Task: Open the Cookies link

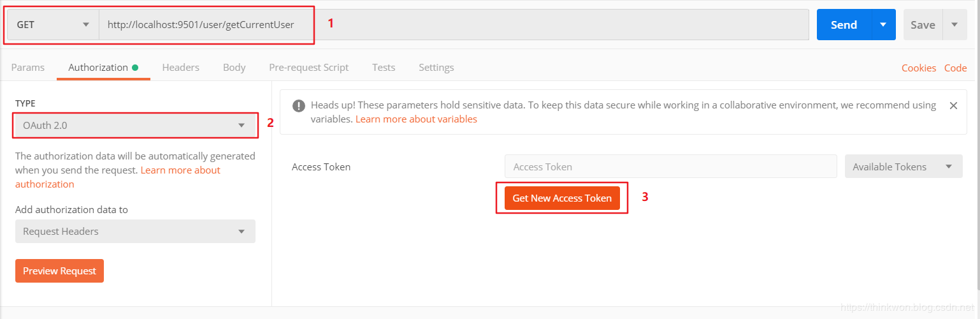Action: pos(918,68)
